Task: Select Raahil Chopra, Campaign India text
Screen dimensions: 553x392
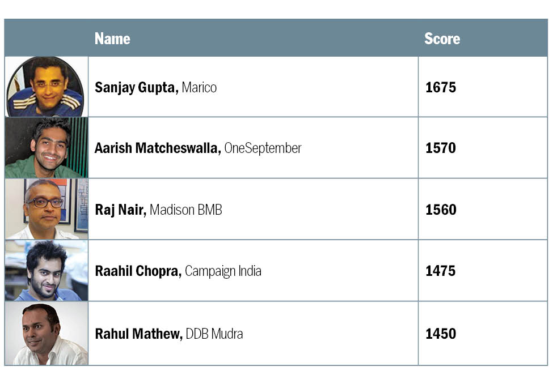Action: pyautogui.click(x=178, y=271)
